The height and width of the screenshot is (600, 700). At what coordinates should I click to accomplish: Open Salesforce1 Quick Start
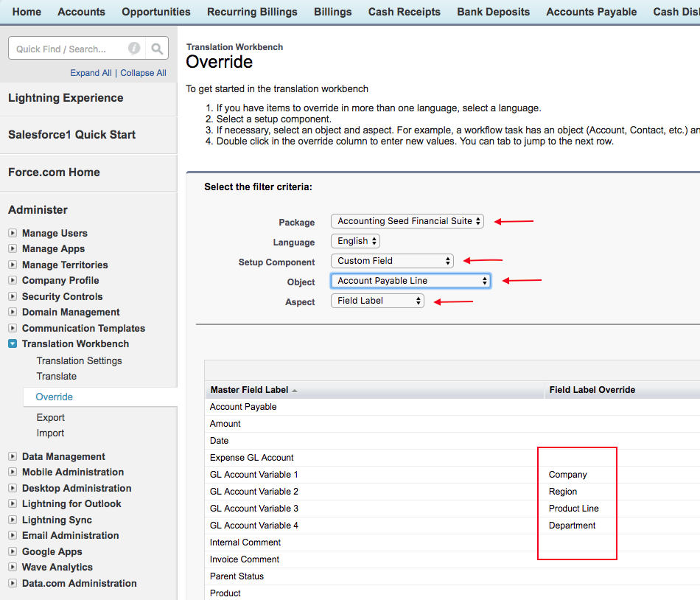(72, 135)
